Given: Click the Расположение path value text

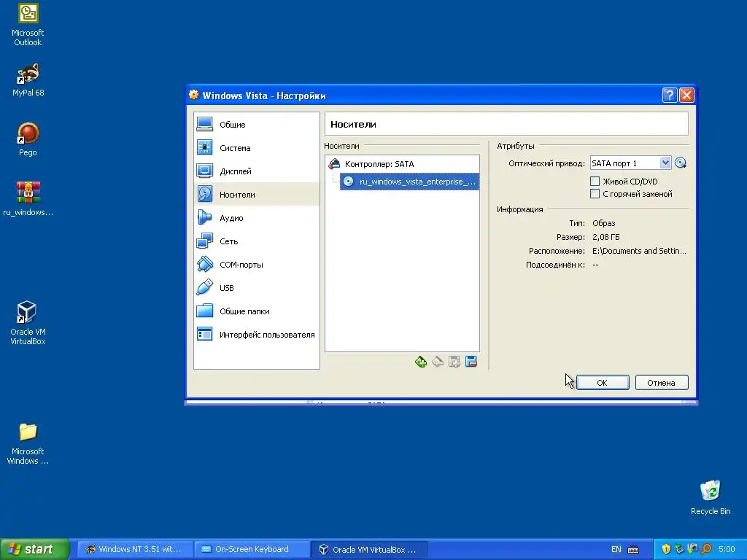Looking at the screenshot, I should (x=639, y=251).
